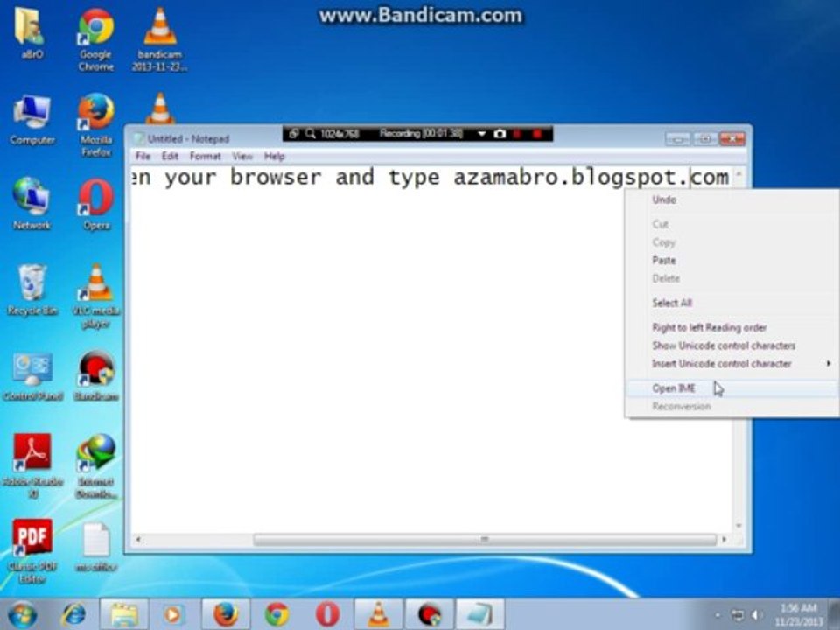Viewport: 840px width, 630px height.
Task: Select the Computer desktop icon
Action: tap(32, 120)
